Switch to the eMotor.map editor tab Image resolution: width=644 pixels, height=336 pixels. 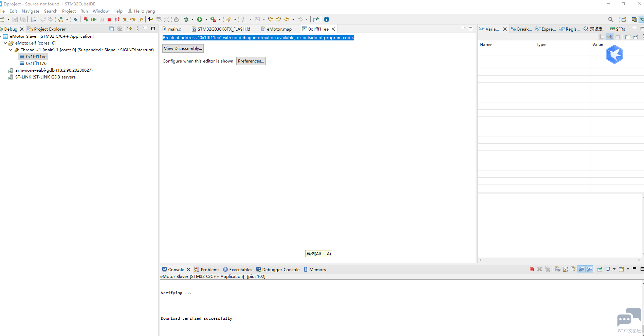click(276, 29)
